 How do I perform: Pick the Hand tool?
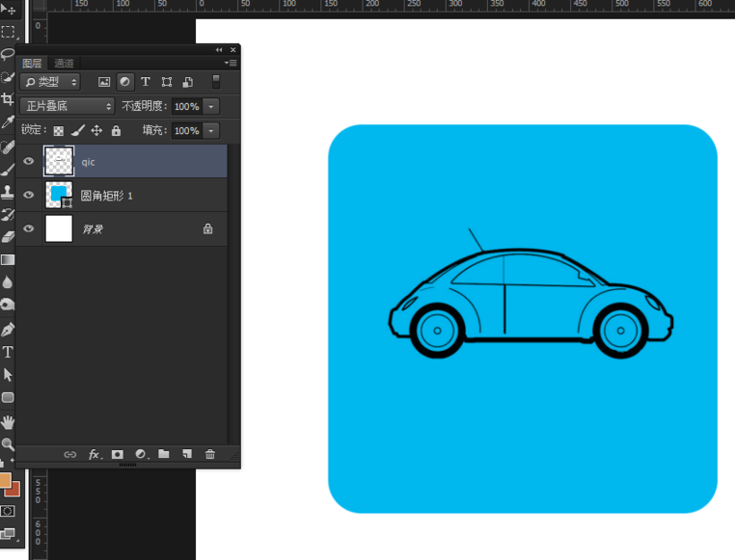pyautogui.click(x=8, y=421)
